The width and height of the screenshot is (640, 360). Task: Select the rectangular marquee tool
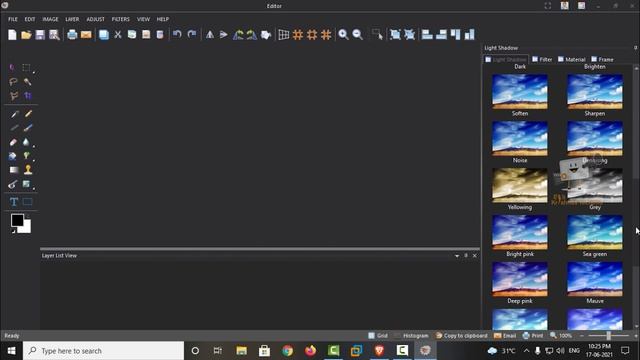point(27,67)
